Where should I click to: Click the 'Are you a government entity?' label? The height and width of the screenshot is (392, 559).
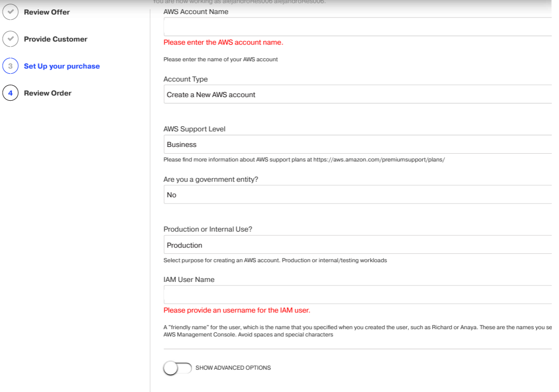click(211, 180)
